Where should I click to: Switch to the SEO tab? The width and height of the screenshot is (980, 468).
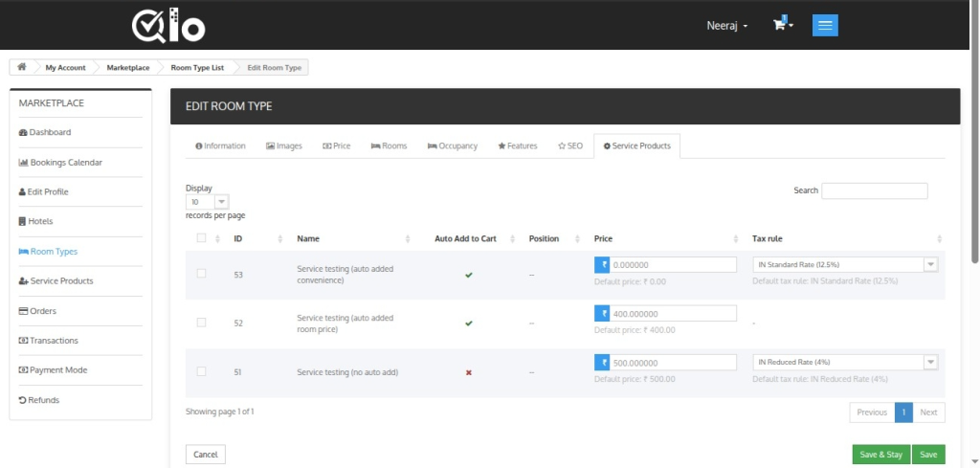tap(570, 145)
